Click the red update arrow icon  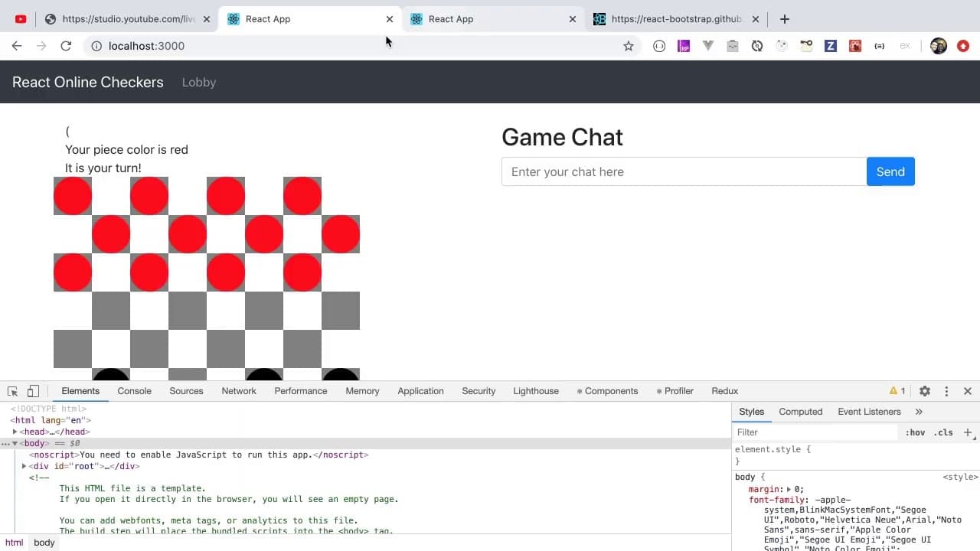click(x=963, y=46)
